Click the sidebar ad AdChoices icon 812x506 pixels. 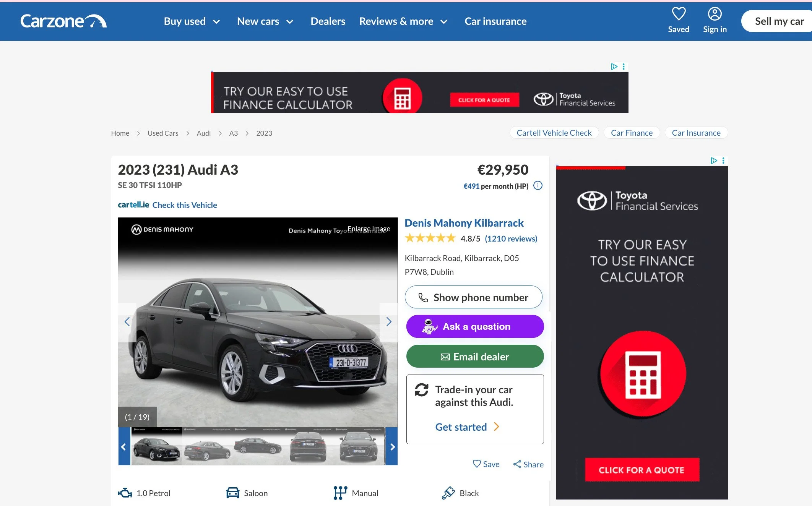(x=713, y=161)
